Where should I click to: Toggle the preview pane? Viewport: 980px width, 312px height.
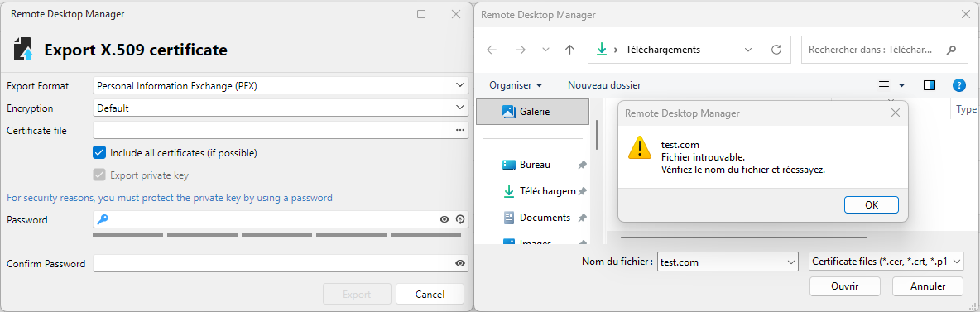(x=930, y=85)
